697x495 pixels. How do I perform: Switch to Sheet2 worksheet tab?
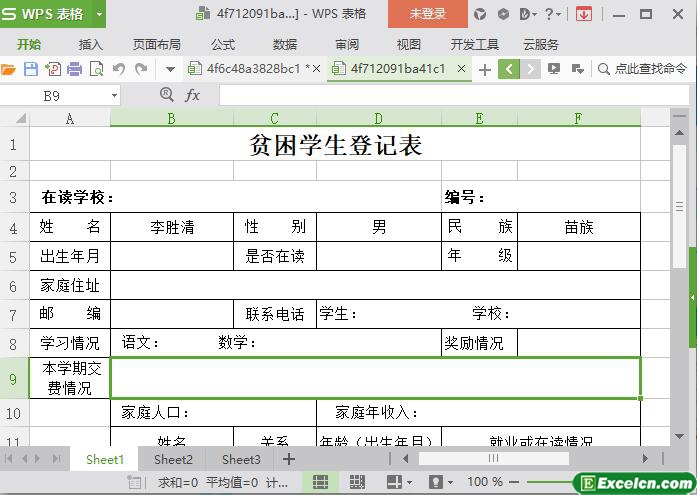173,459
